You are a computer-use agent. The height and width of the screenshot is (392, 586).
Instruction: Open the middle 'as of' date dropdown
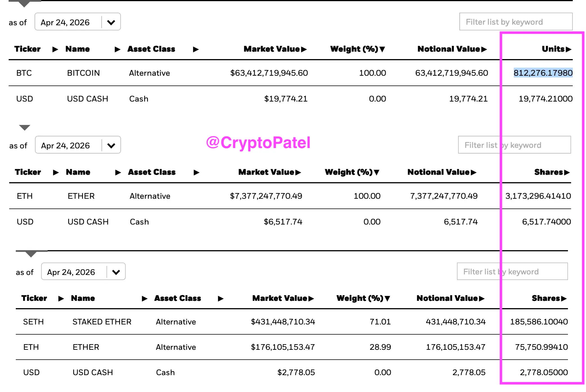point(111,145)
